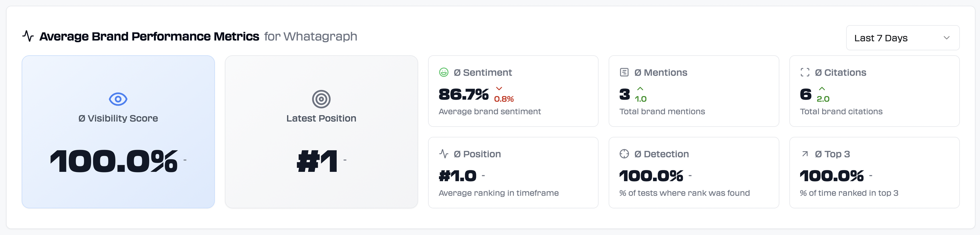980x235 pixels.
Task: Click the eye icon on the Visibility Score card
Action: pos(119,98)
